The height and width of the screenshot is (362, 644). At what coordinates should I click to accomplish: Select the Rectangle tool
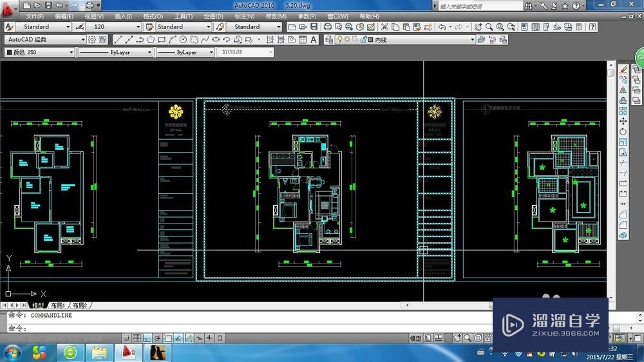coord(162,39)
